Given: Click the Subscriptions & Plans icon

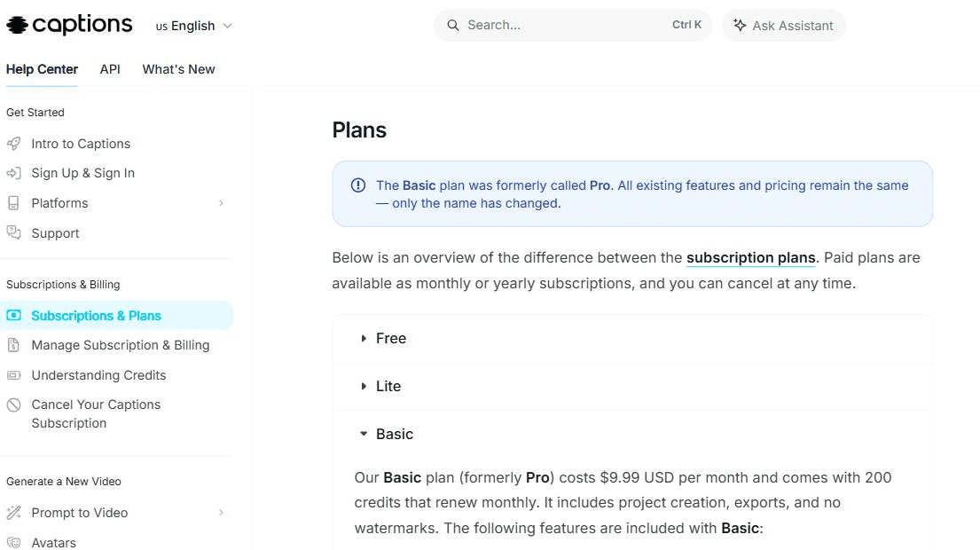Looking at the screenshot, I should 14,316.
